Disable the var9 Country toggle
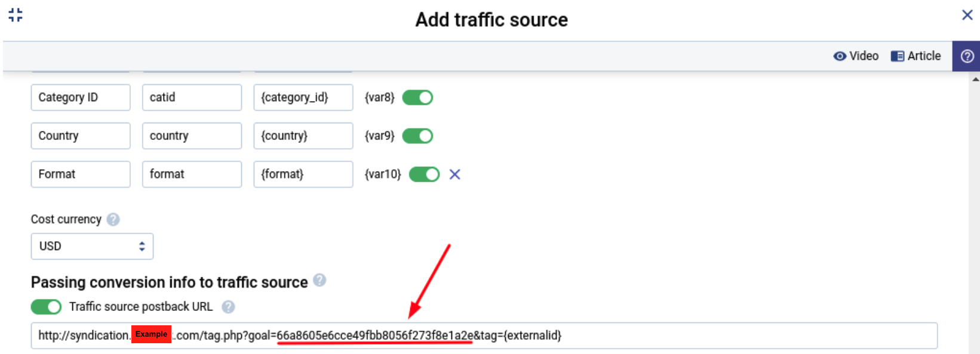Image resolution: width=980 pixels, height=354 pixels. pyautogui.click(x=417, y=136)
